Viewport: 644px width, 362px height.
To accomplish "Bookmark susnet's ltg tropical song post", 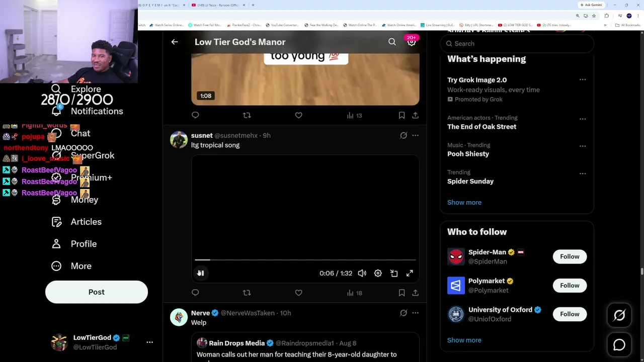I will pyautogui.click(x=401, y=293).
